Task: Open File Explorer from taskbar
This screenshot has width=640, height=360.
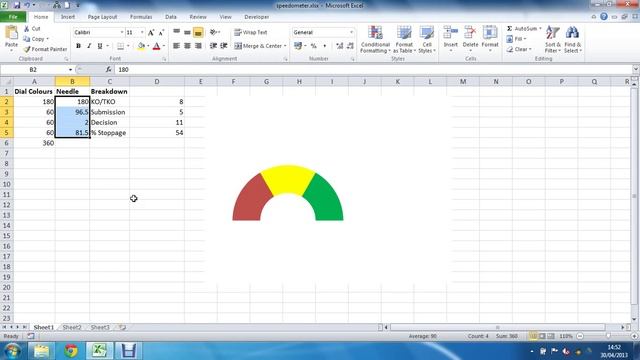Action: [41, 351]
